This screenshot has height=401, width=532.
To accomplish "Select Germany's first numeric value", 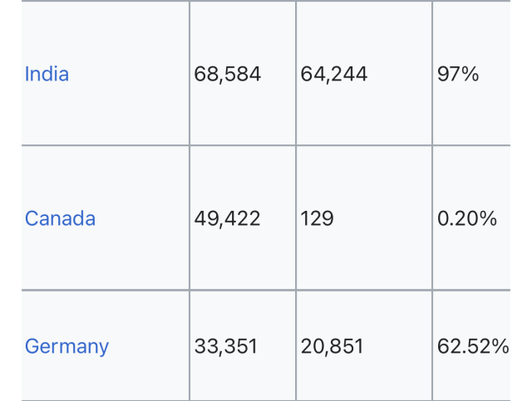I will point(227,346).
